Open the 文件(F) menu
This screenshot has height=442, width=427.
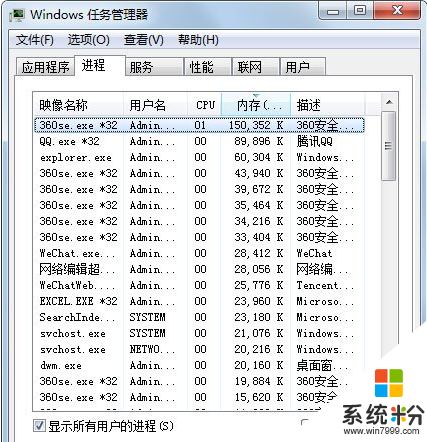34,40
